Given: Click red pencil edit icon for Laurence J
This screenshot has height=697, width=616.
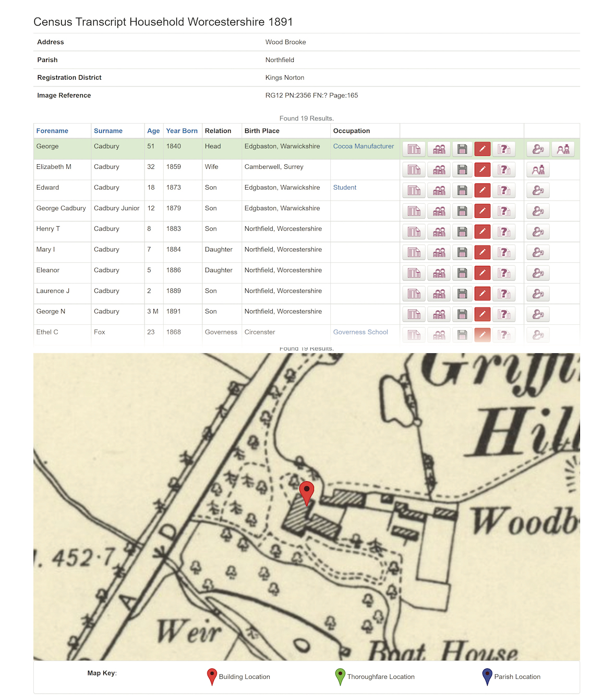Looking at the screenshot, I should [x=482, y=294].
